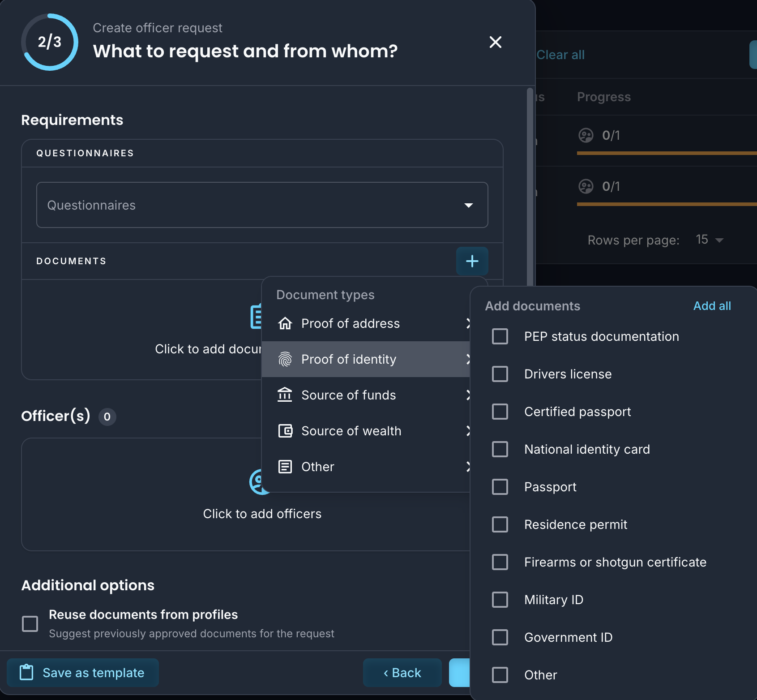Click the document icon next to Other type
The height and width of the screenshot is (700, 757).
(x=285, y=467)
